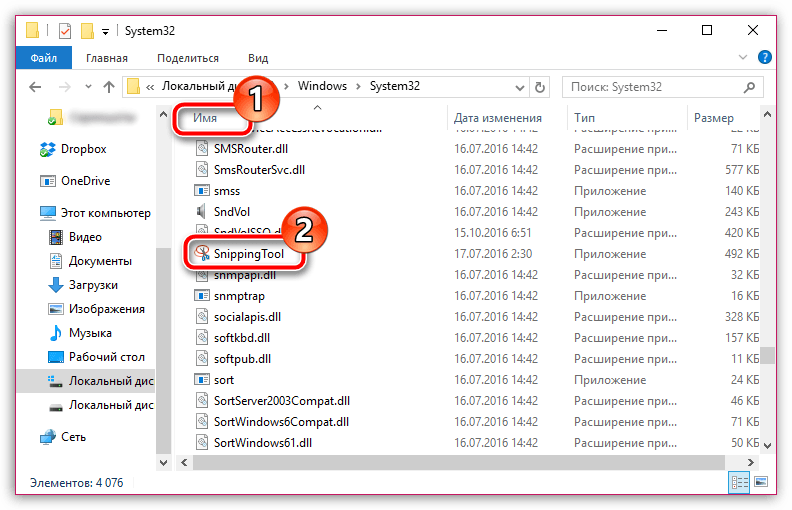The width and height of the screenshot is (792, 510).
Task: Open the Музыка folder
Action: (x=90, y=333)
